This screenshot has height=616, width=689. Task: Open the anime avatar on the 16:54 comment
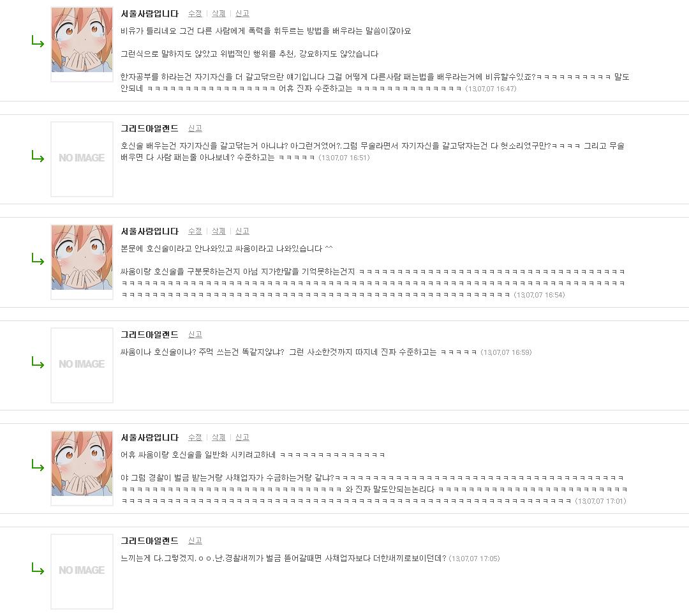[x=82, y=257]
